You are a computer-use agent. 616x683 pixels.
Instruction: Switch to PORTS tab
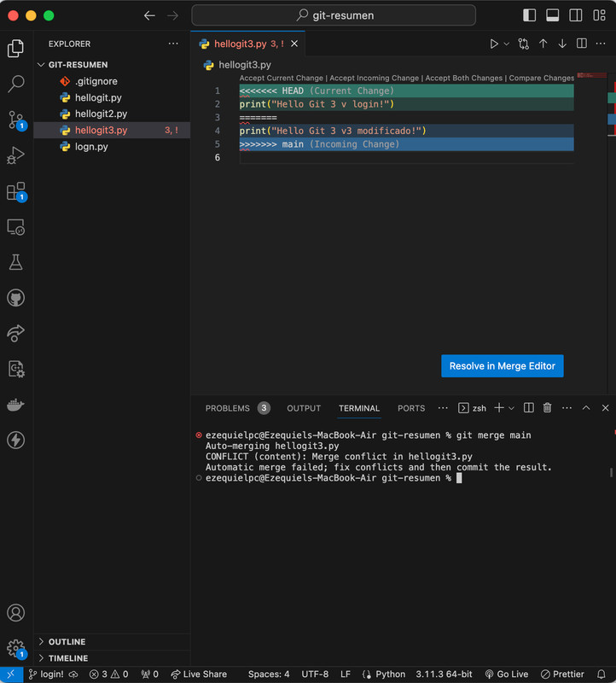[x=411, y=408]
